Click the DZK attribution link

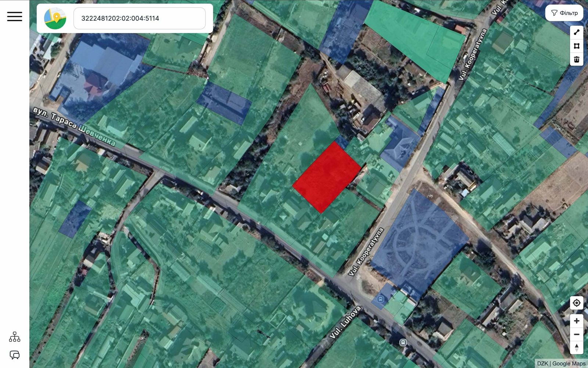[x=542, y=364]
